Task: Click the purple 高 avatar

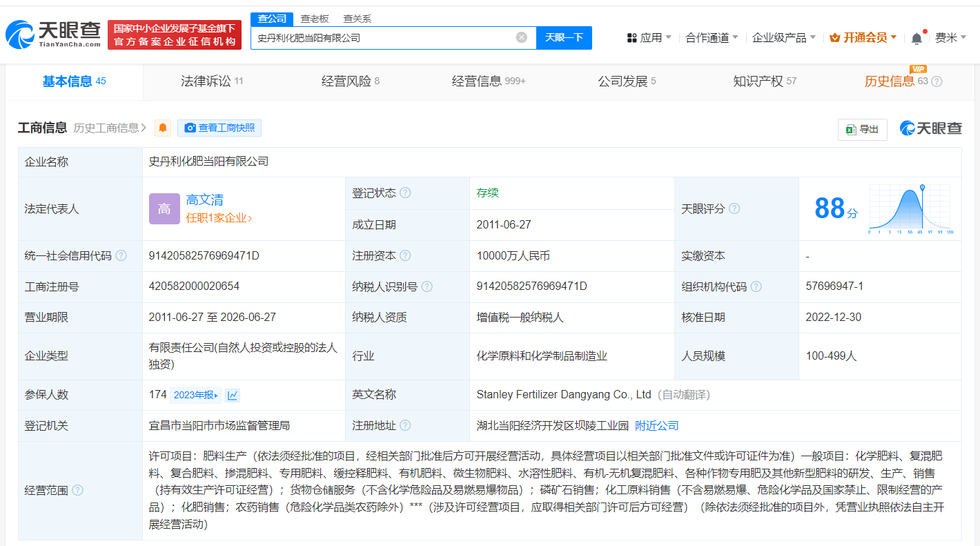Action: (x=164, y=208)
